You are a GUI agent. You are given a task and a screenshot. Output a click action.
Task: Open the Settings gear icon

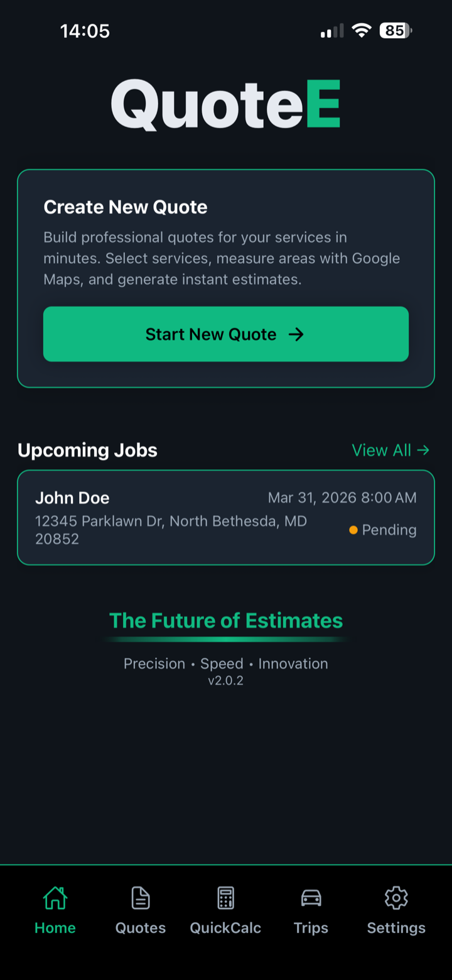[x=396, y=898]
